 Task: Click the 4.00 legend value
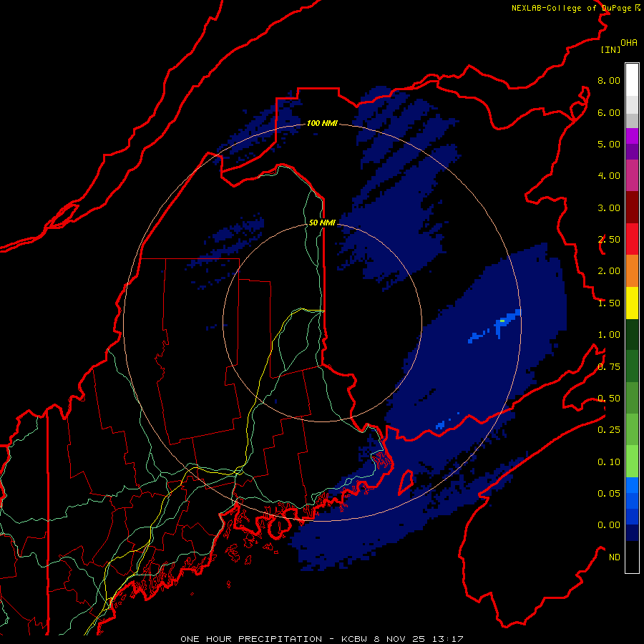[609, 176]
